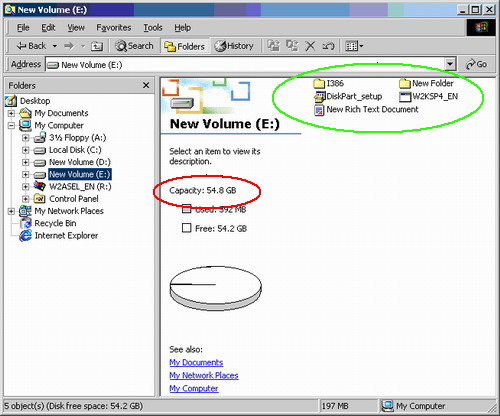This screenshot has height=416, width=500.
Task: Maximize the New Volume (E:) window
Action: [x=476, y=10]
